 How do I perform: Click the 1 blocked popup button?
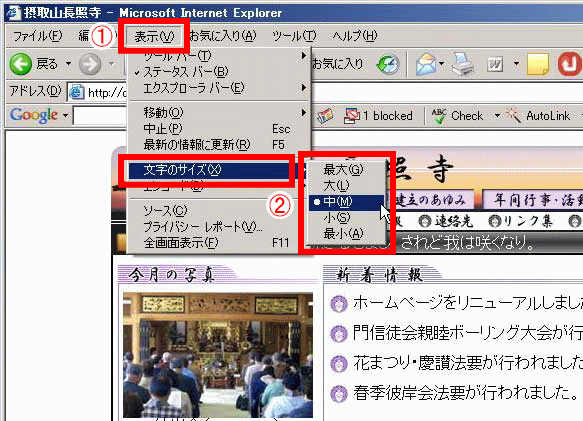point(379,116)
